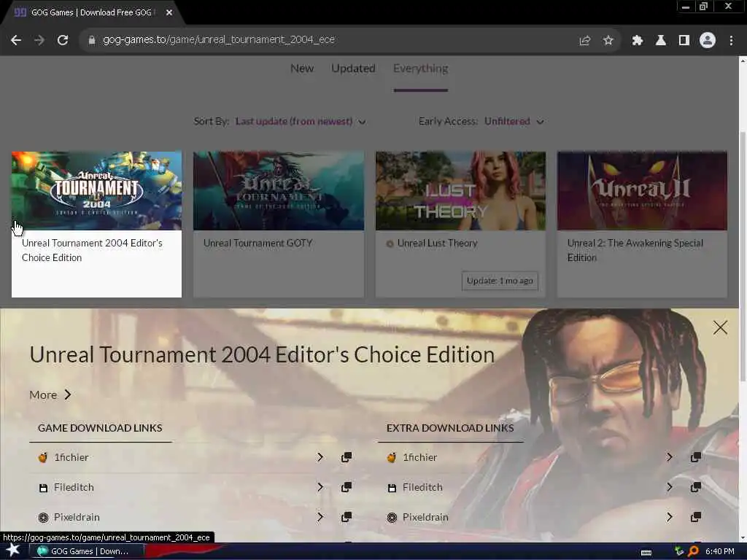Viewport: 747px width, 560px height.
Task: Open Unreal 2 Awakening cover thumbnail
Action: [x=642, y=191]
